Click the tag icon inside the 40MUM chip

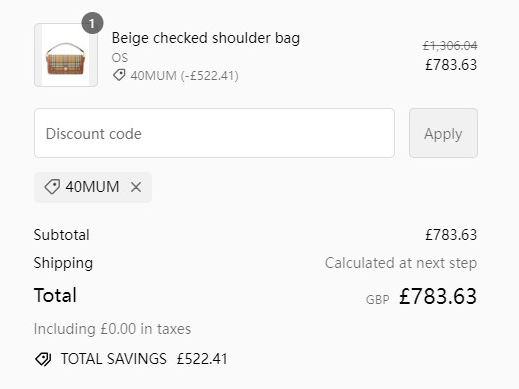52,187
